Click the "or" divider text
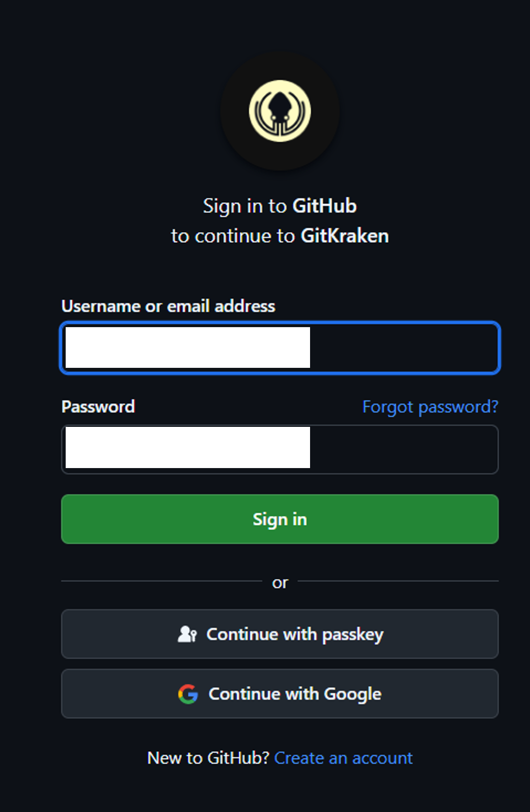 click(x=280, y=583)
